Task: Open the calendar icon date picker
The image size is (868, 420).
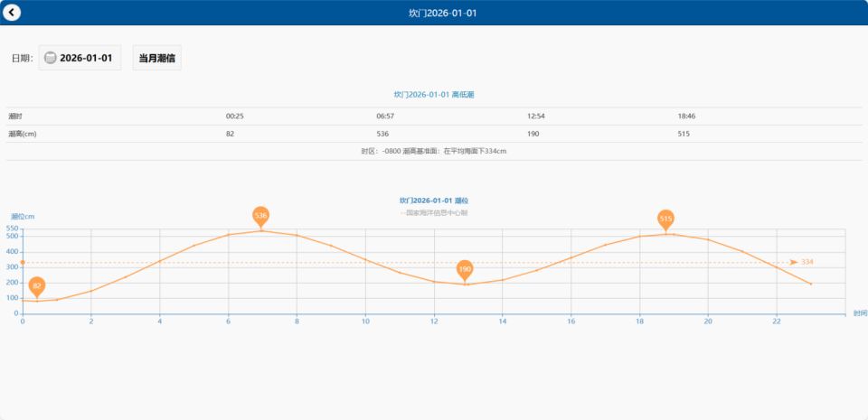Action: (51, 58)
